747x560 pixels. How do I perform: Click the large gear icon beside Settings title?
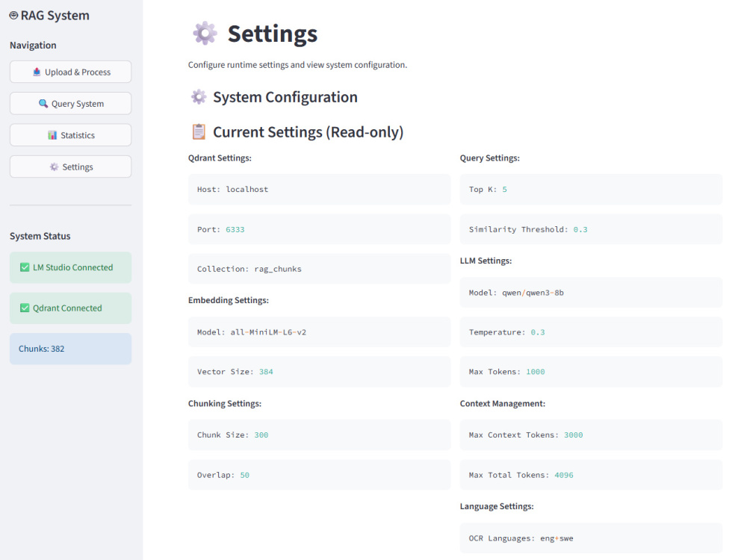click(x=205, y=34)
